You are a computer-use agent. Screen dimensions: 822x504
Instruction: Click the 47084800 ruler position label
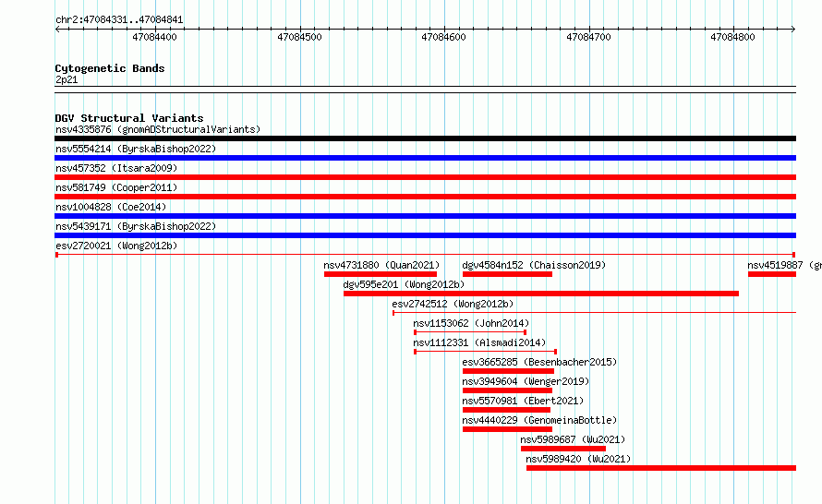click(x=732, y=37)
